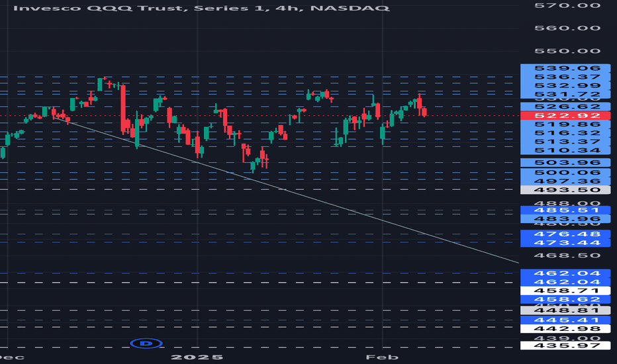Select the 500.06 price level label
Screen dimensions: 617x364
(565, 172)
